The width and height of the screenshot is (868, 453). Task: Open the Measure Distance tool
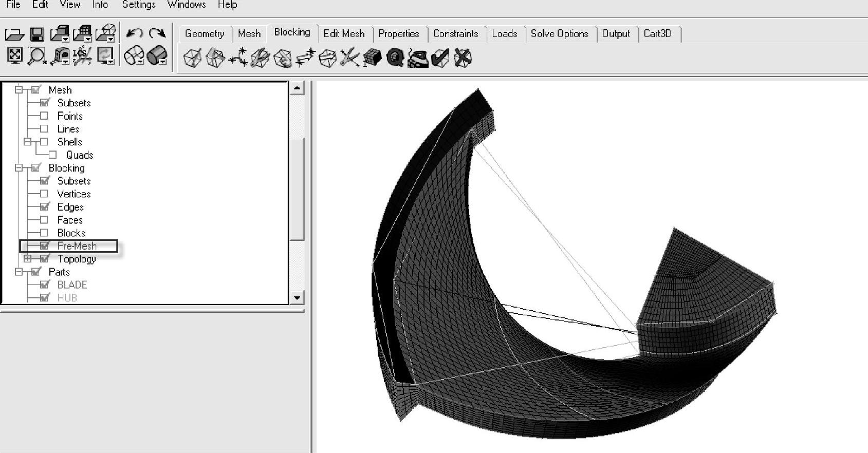pos(61,56)
